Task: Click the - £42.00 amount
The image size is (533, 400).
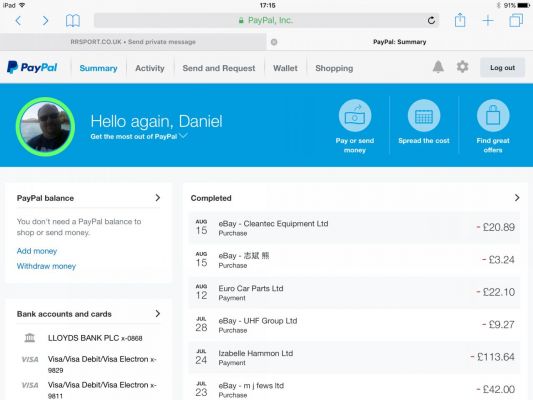Action: [496, 389]
